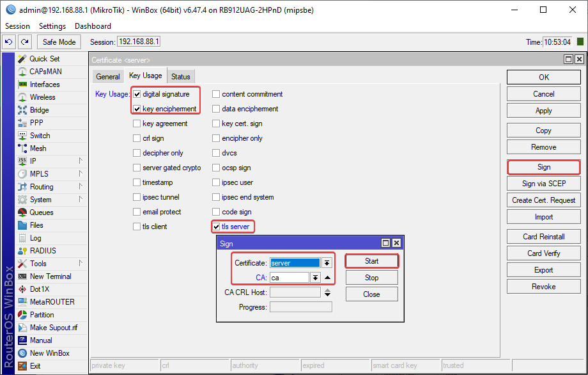Open New Terminal icon
Viewport: 588px width, 375px height.
(22, 276)
